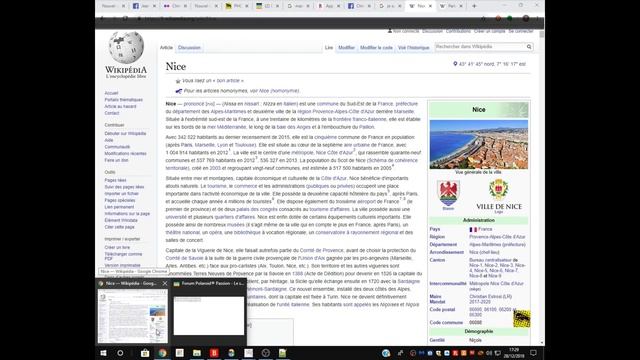This screenshot has height=360, width=640.
Task: Click Importer un fichier link
Action: 122,193
